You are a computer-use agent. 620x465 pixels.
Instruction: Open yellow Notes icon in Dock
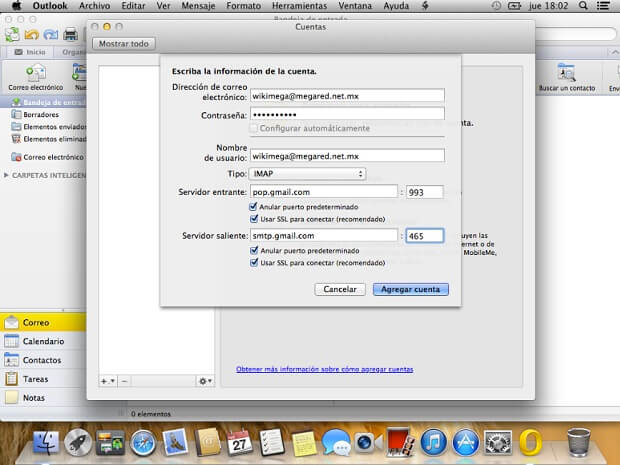(304, 443)
